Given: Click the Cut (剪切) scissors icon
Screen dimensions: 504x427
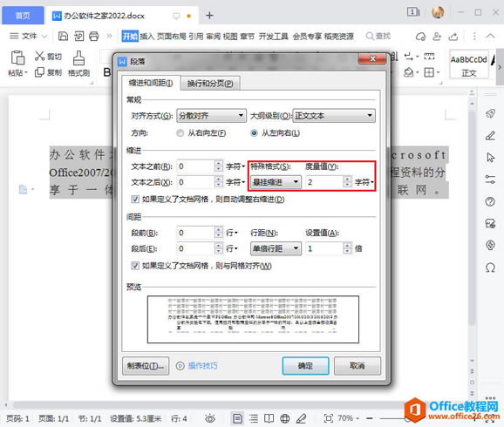Looking at the screenshot, I should [39, 56].
